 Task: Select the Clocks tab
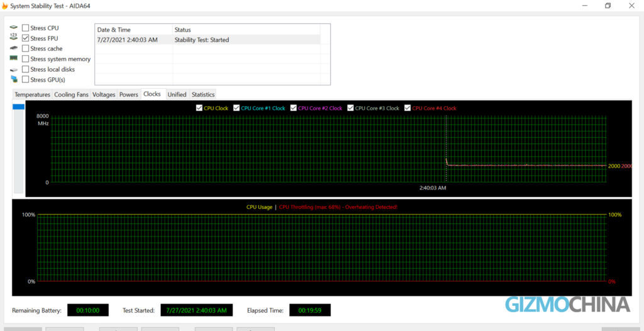(x=152, y=94)
